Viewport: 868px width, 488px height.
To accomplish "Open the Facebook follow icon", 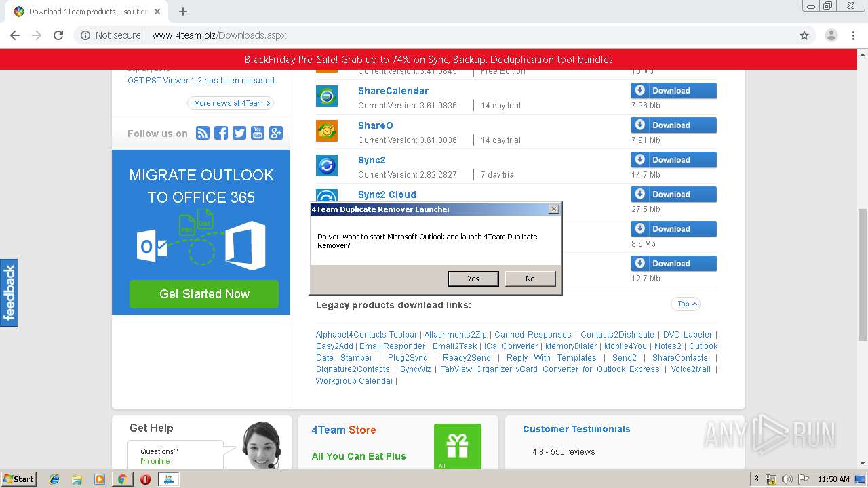I will 221,133.
